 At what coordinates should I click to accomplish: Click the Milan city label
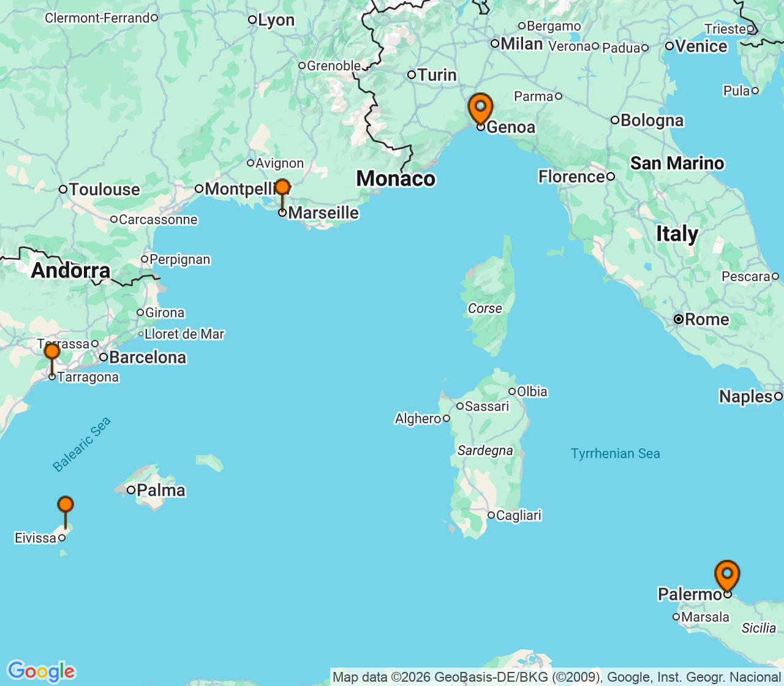point(521,43)
